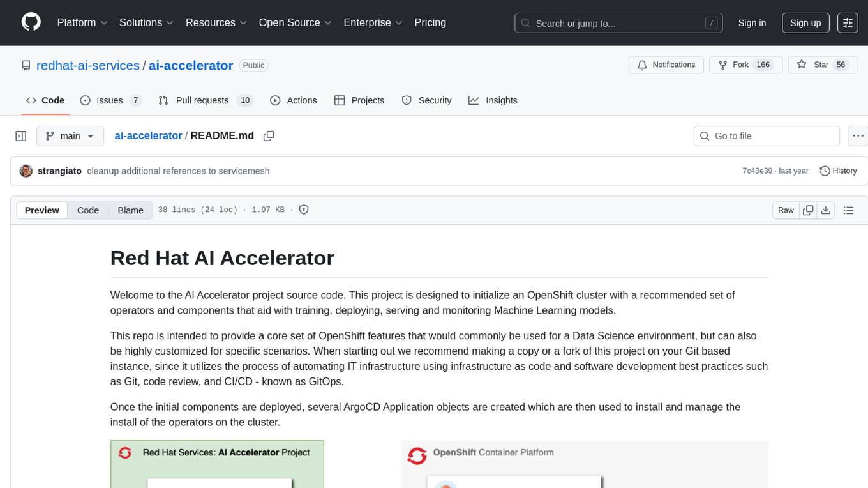Click Sign in link
868x488 pixels.
[752, 23]
